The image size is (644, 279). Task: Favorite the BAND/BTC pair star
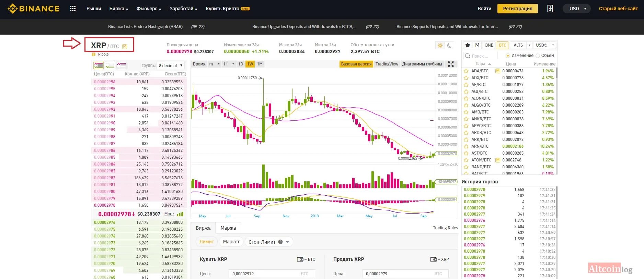click(466, 167)
